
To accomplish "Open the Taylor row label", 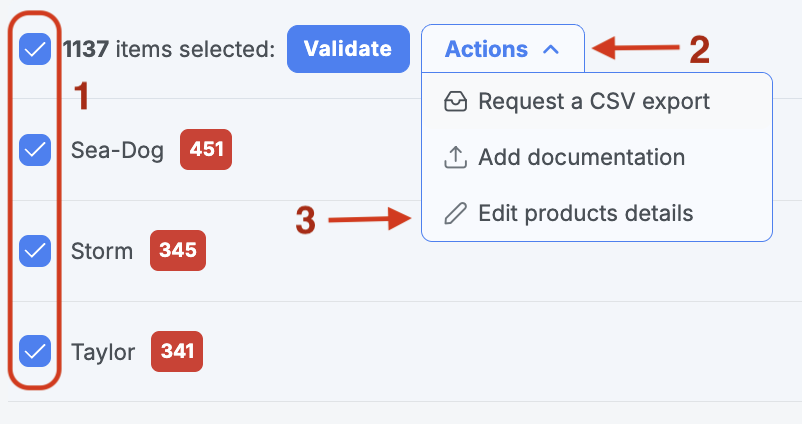I will pos(103,352).
